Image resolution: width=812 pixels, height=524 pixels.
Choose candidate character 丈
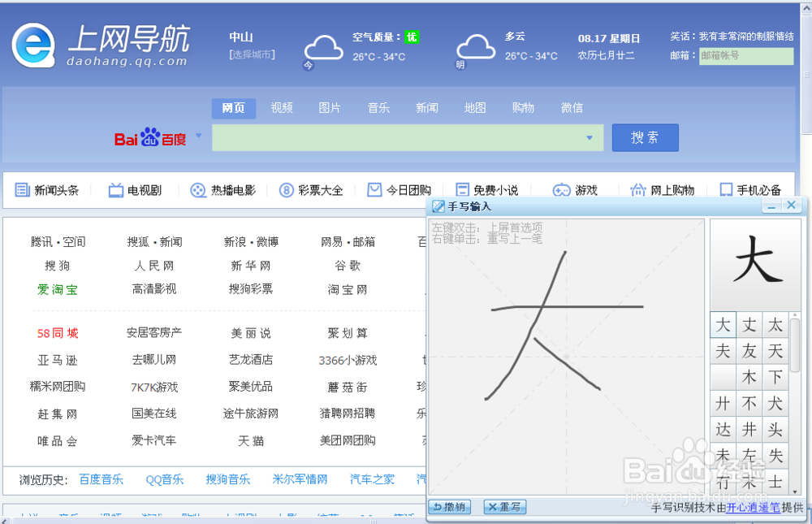749,326
